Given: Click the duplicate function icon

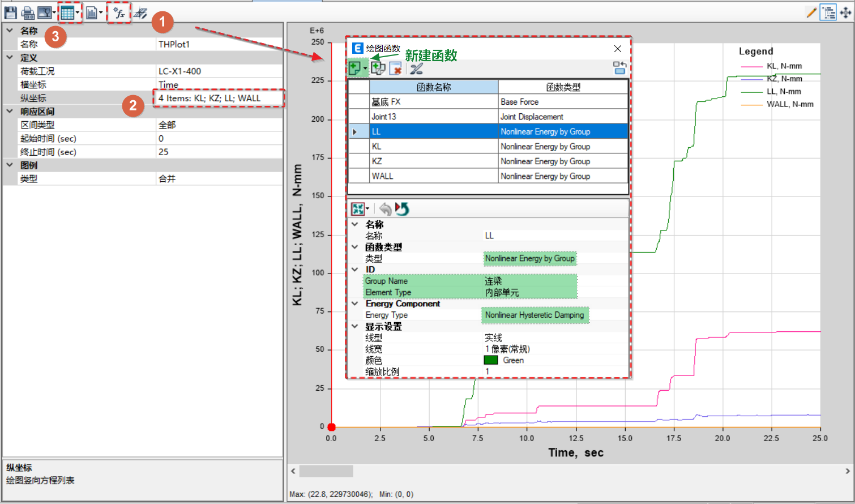Looking at the screenshot, I should (x=378, y=69).
